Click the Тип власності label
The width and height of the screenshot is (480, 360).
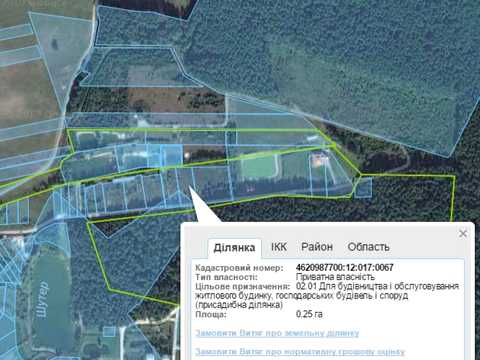click(226, 277)
